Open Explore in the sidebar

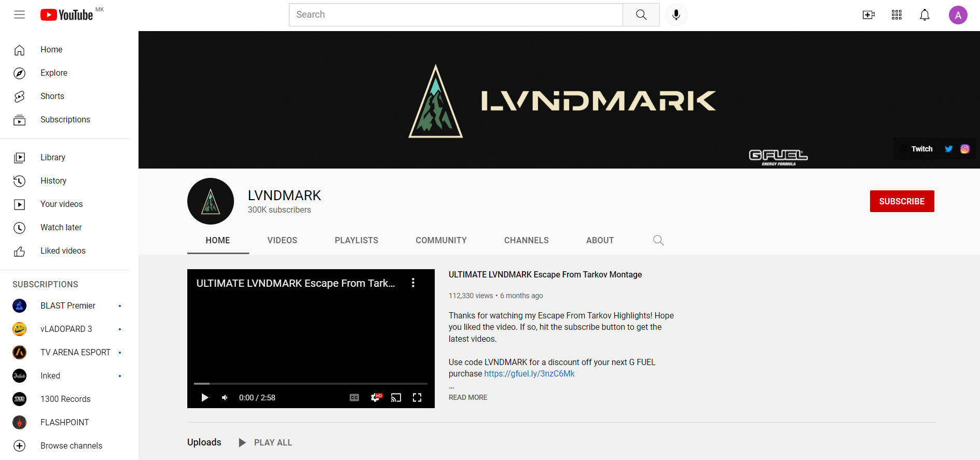(x=64, y=73)
